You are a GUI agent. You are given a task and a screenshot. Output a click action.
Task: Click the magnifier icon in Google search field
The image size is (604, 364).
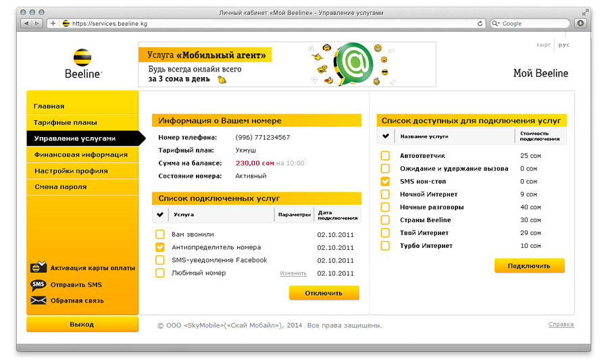click(496, 24)
